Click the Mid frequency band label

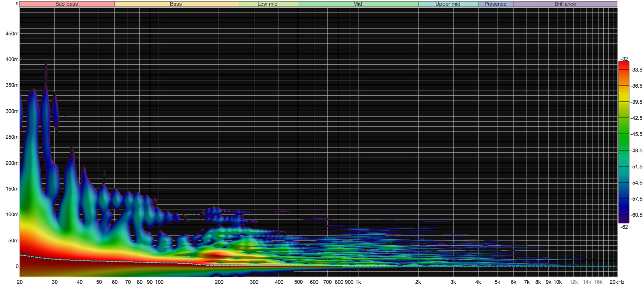tap(358, 4)
